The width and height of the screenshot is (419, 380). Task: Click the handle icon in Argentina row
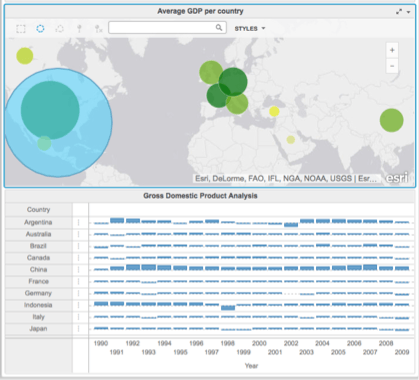79,222
